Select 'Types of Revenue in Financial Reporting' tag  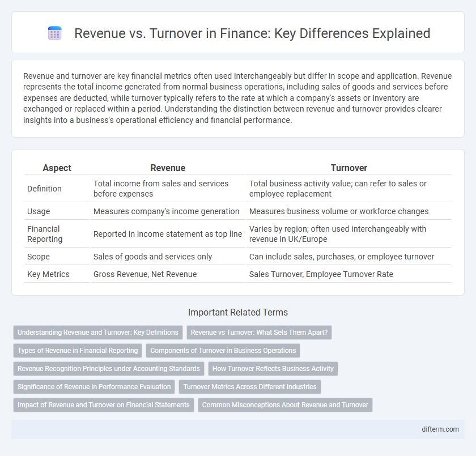(78, 351)
